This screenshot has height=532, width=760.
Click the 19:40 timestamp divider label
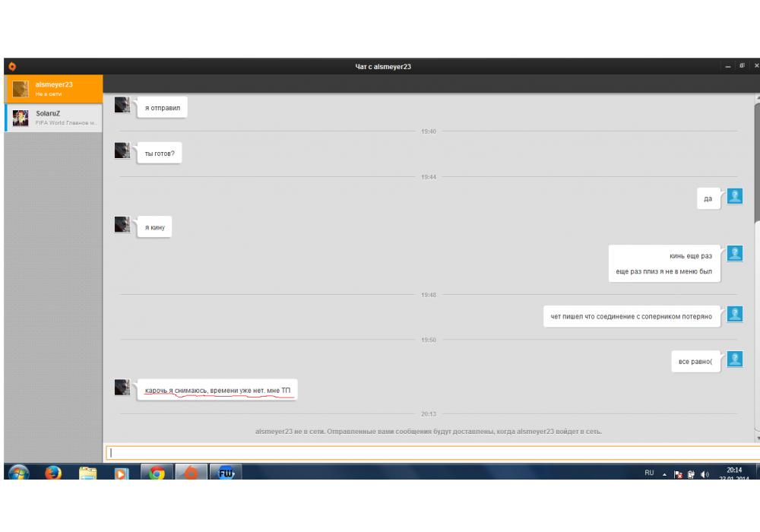pos(429,131)
